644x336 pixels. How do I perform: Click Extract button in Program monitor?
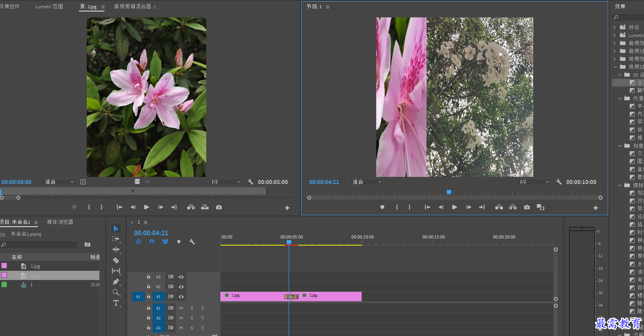click(x=513, y=207)
